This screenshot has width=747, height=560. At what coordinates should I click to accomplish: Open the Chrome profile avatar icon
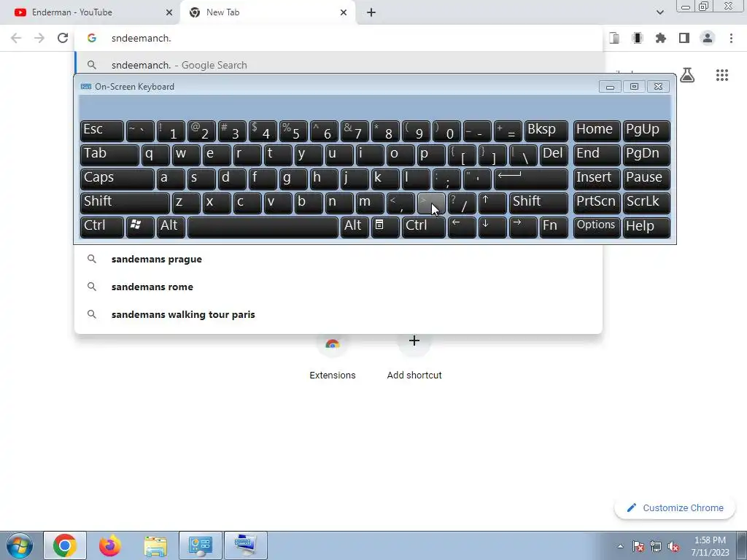coord(708,38)
